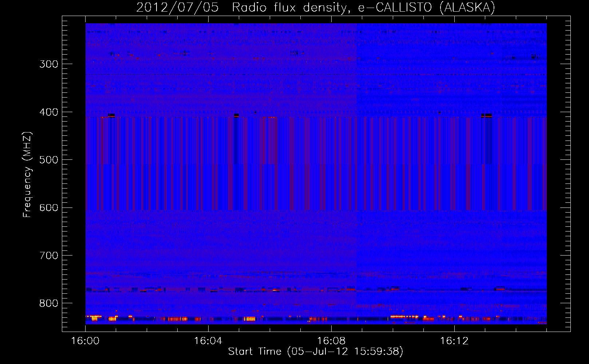
Task: Click the 800 frequency tick label
Action: coord(49,303)
